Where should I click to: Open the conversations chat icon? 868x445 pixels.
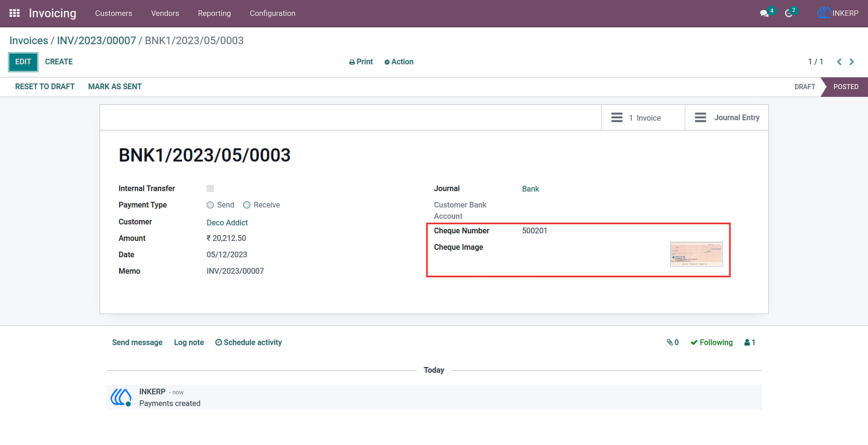coord(764,13)
